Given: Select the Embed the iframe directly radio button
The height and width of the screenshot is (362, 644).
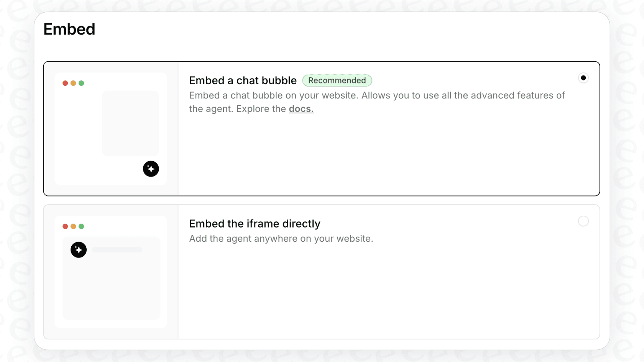Looking at the screenshot, I should pos(583,221).
